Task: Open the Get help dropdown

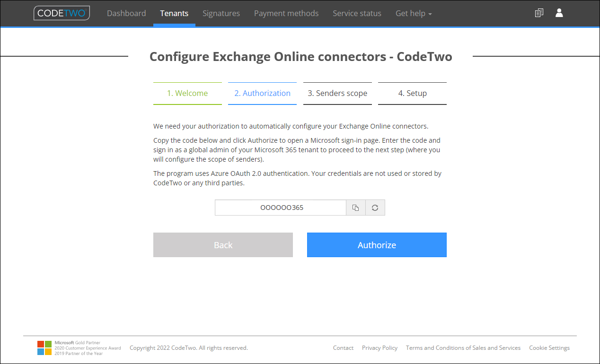Action: tap(413, 13)
